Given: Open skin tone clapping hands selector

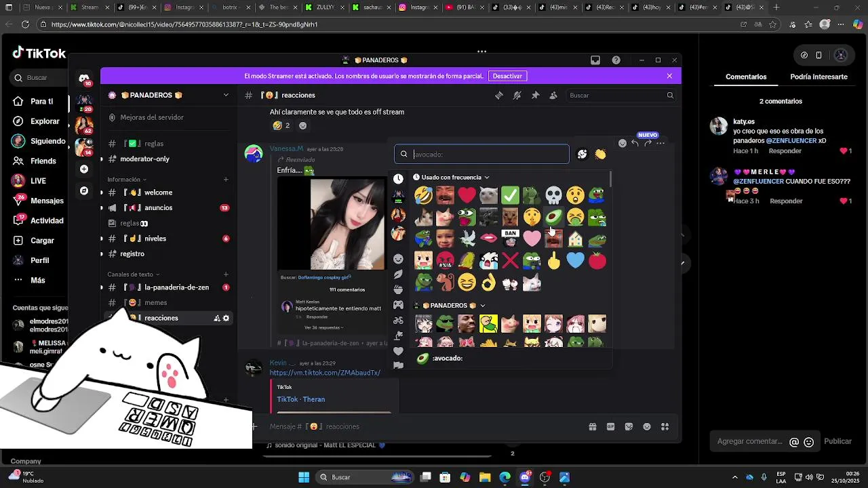Looking at the screenshot, I should [x=600, y=155].
